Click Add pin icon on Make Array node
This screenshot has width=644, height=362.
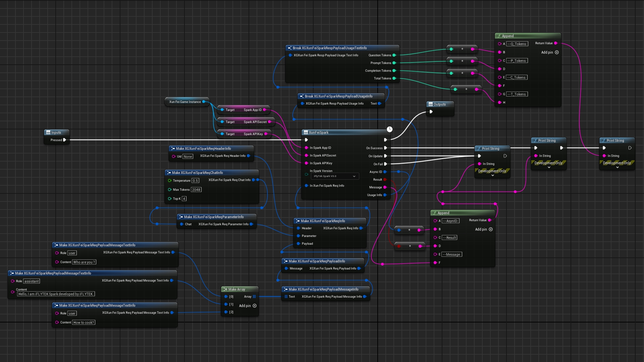pos(255,306)
